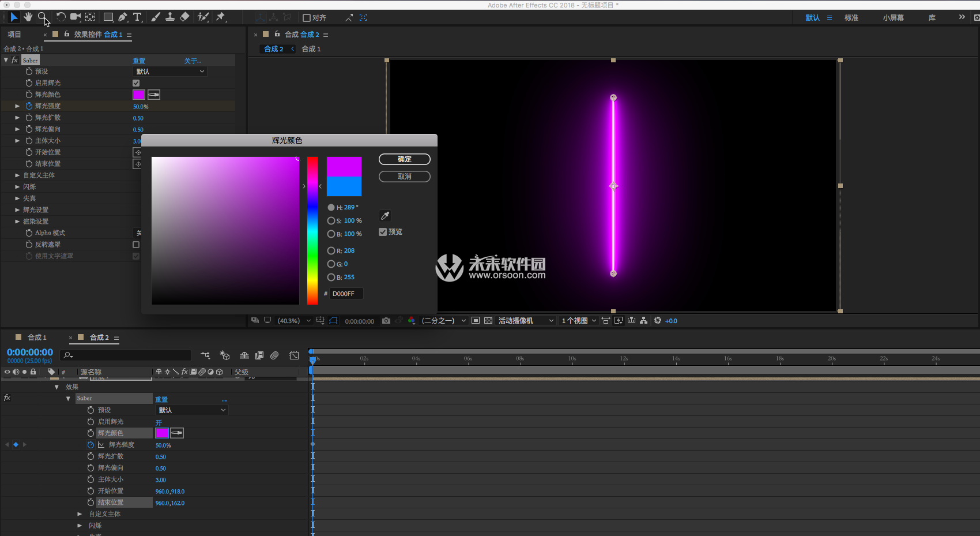
Task: Click the 辉光颜色 swatch in timeline
Action: click(x=162, y=433)
